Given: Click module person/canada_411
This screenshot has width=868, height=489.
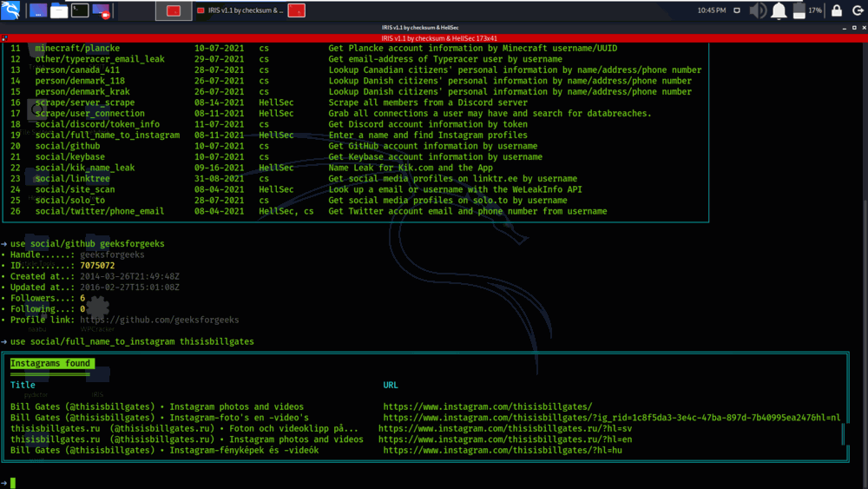Looking at the screenshot, I should pos(77,69).
